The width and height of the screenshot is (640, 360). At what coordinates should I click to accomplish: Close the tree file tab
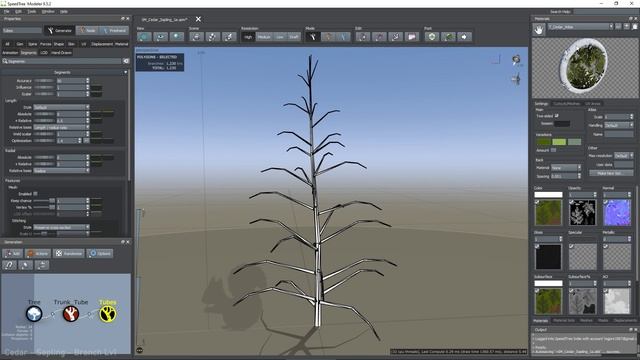pyautogui.click(x=198, y=19)
